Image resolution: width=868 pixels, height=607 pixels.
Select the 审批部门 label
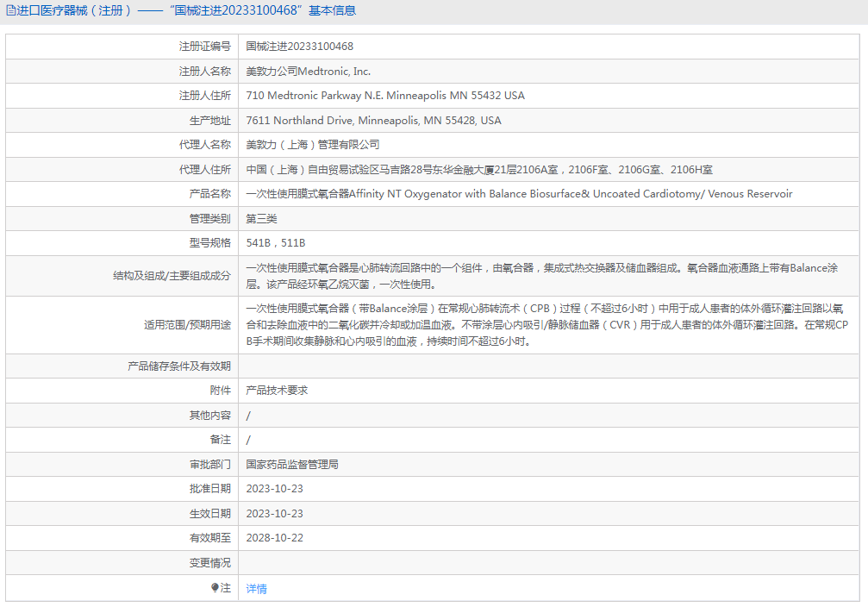[209, 465]
